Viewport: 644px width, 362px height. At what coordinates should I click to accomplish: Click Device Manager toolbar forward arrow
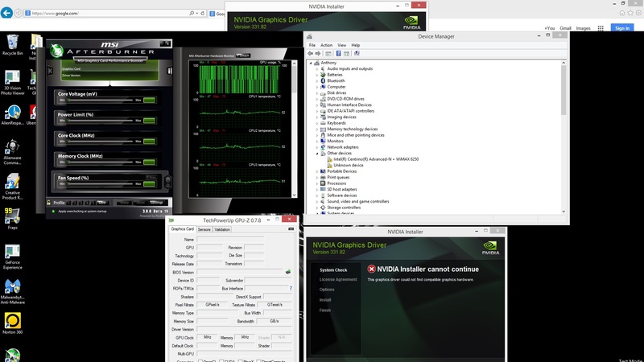pyautogui.click(x=318, y=53)
